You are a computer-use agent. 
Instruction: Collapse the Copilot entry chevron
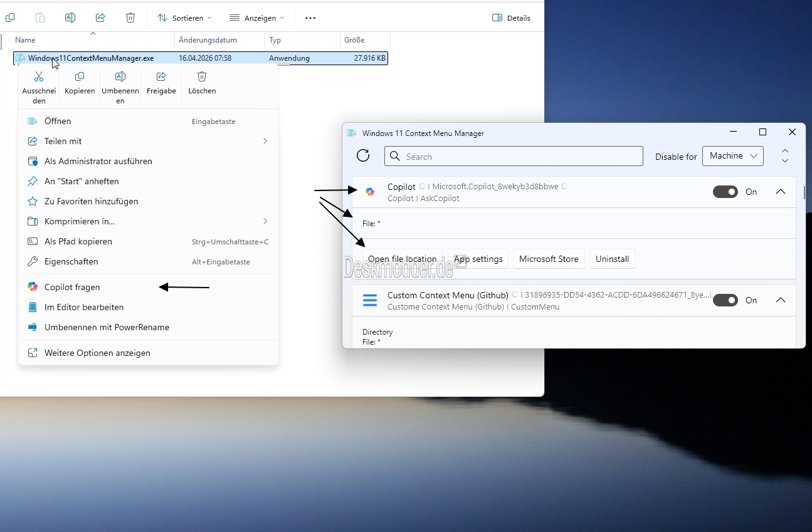pyautogui.click(x=781, y=192)
